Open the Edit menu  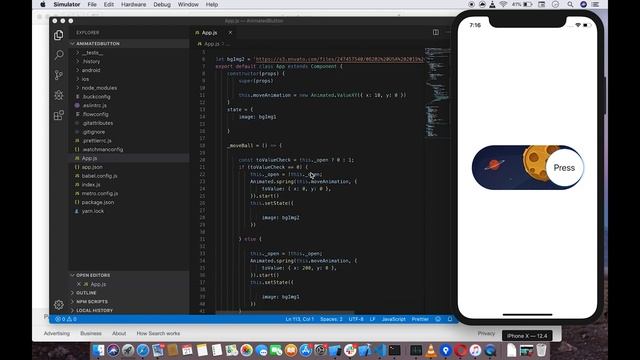pyautogui.click(x=109, y=4)
